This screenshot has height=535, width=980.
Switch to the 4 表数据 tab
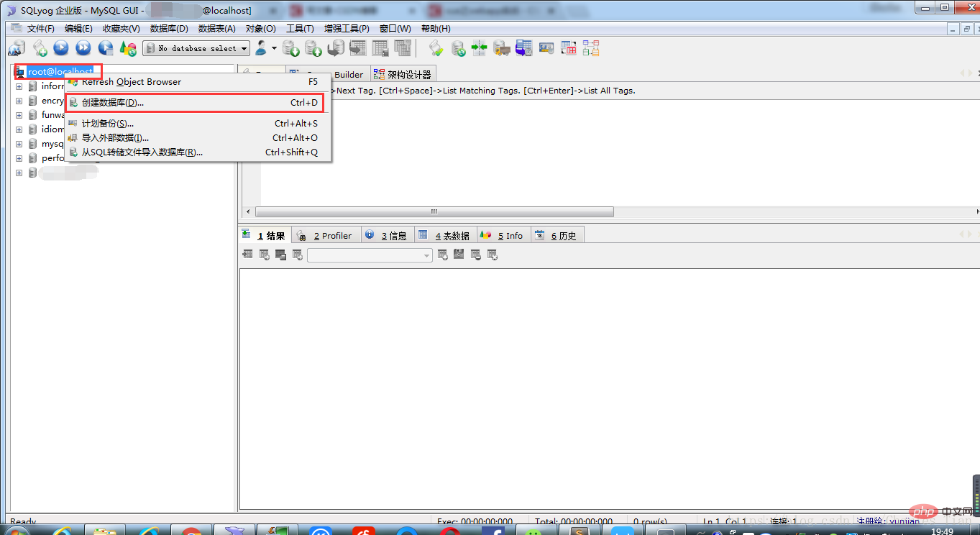click(444, 235)
